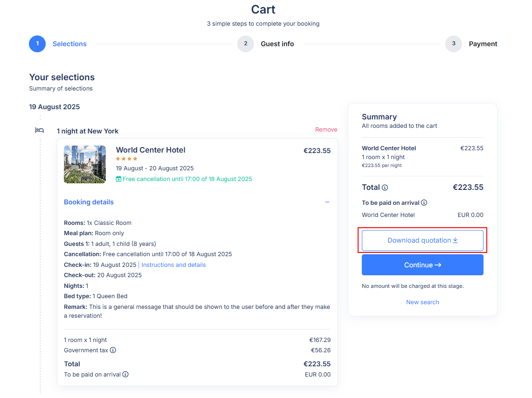Click the 19 August - 20 August 2025 dates

[155, 168]
